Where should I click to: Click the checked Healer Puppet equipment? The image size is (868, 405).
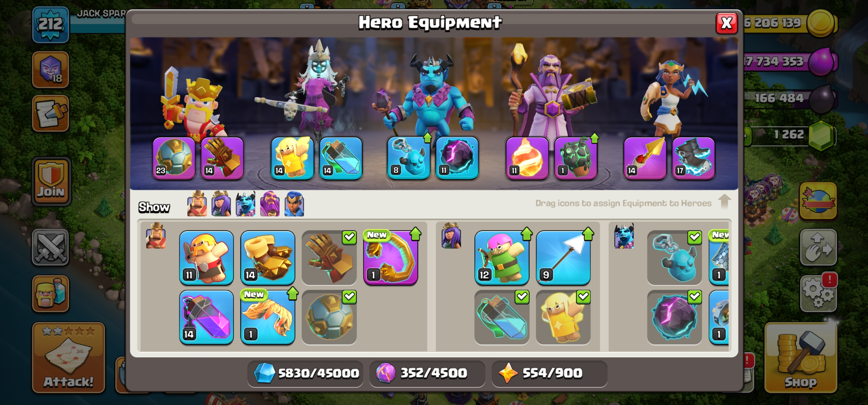[563, 317]
